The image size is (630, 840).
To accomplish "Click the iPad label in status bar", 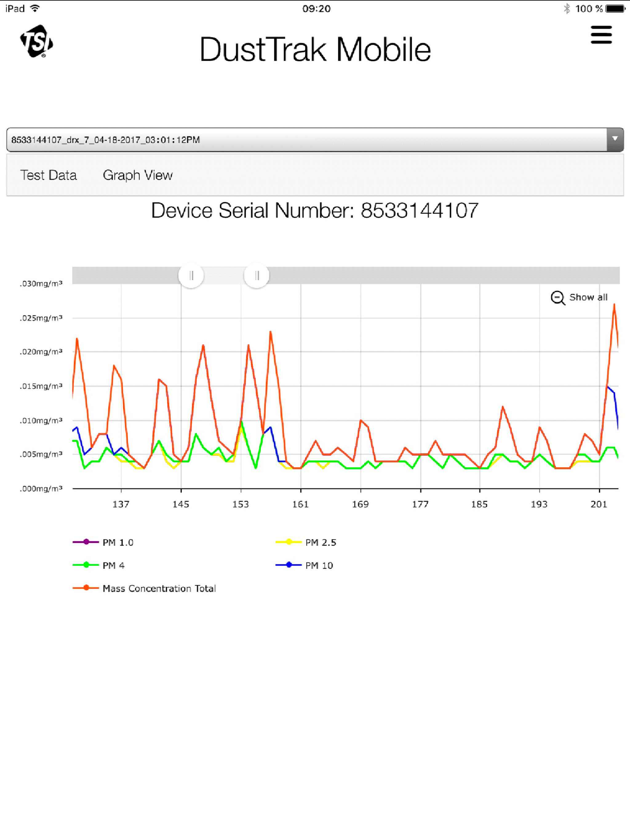I will point(15,8).
